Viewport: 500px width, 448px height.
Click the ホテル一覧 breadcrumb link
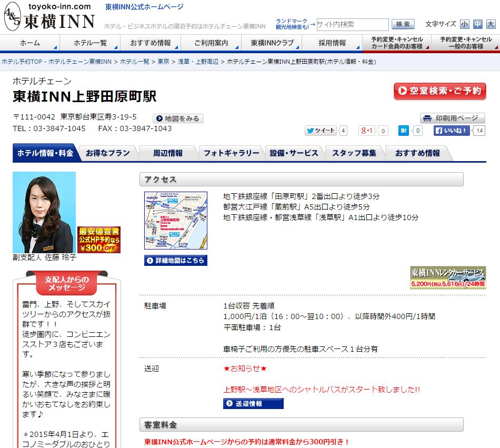(135, 62)
